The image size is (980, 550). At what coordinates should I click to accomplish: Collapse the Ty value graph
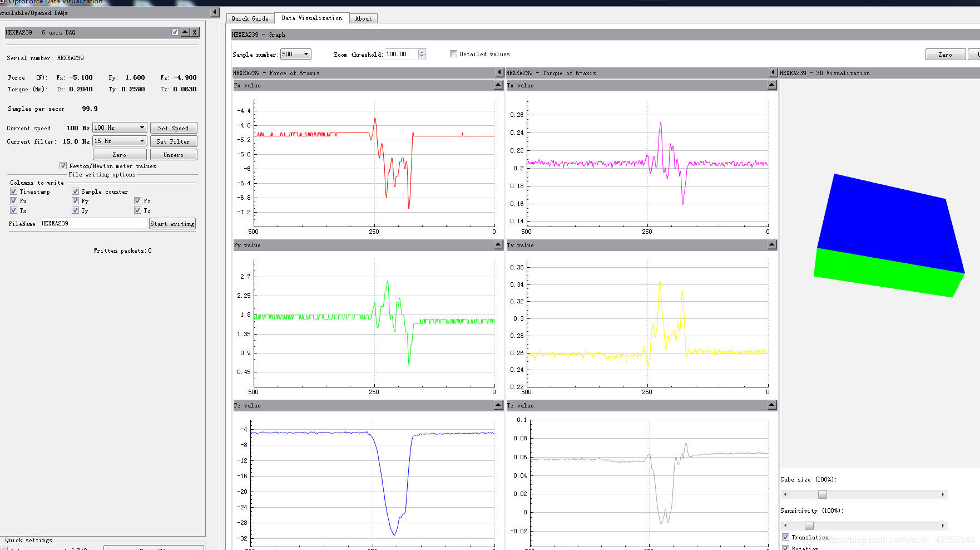pyautogui.click(x=772, y=245)
